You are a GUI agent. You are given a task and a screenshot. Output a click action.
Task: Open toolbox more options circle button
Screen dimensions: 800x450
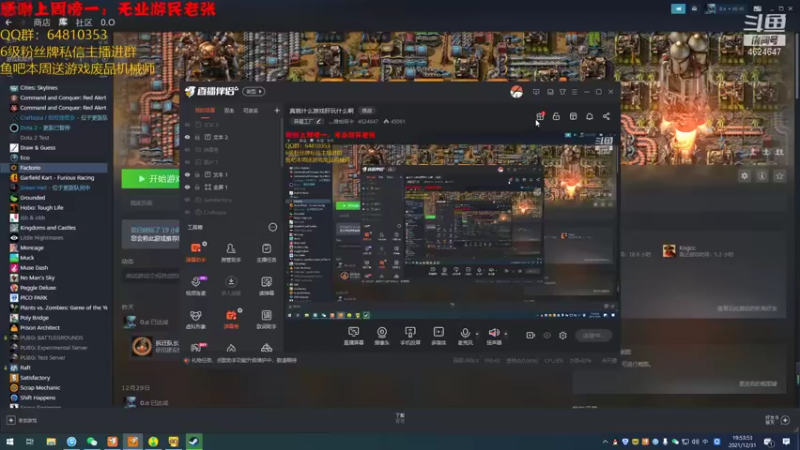pyautogui.click(x=273, y=228)
